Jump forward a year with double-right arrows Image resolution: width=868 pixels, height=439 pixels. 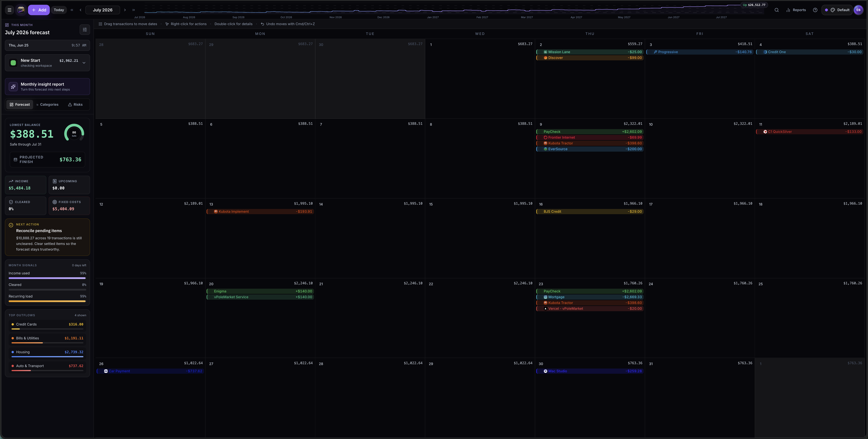(133, 10)
